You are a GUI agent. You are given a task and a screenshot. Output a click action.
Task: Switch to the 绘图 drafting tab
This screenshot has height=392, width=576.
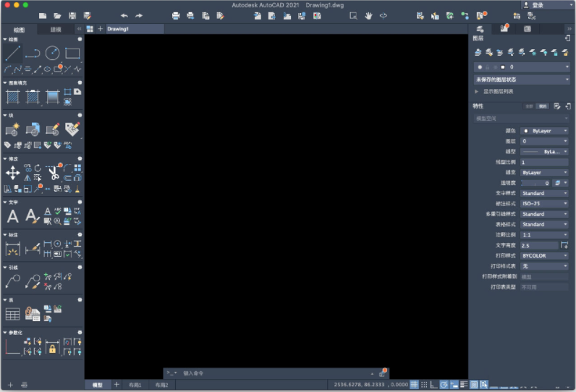tap(19, 30)
